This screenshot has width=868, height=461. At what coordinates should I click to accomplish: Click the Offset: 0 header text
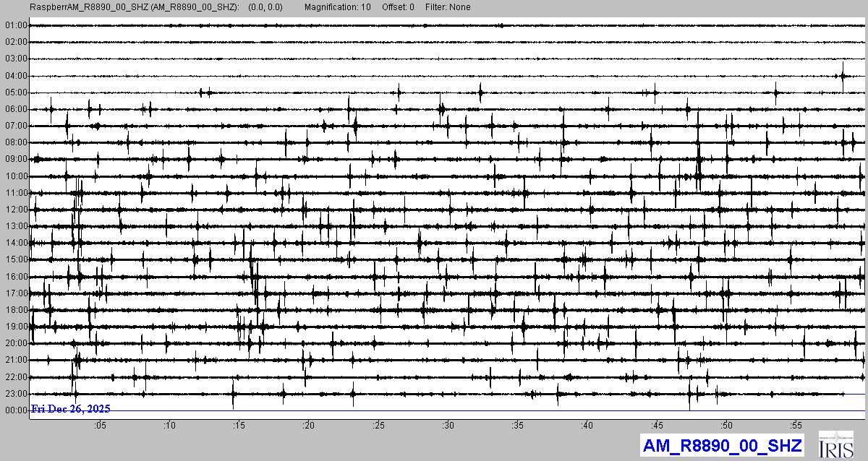(x=400, y=7)
